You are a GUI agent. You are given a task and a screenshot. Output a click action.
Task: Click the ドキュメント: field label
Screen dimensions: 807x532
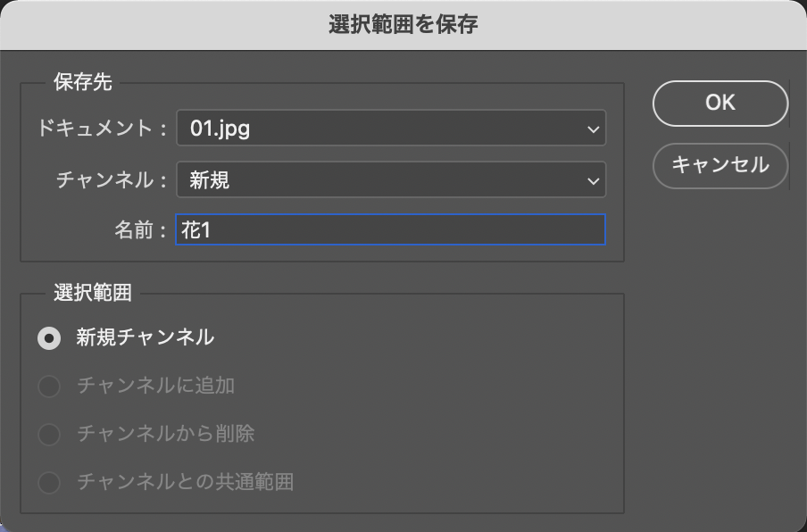click(x=102, y=129)
